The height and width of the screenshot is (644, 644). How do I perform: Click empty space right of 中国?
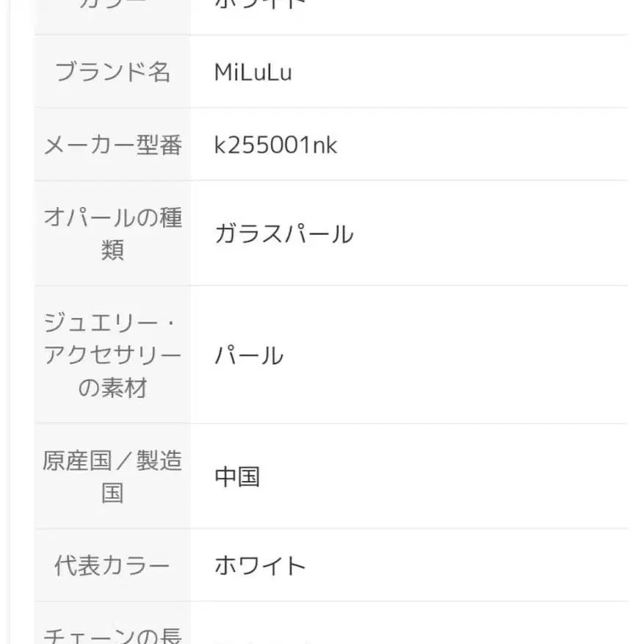tap(441, 477)
